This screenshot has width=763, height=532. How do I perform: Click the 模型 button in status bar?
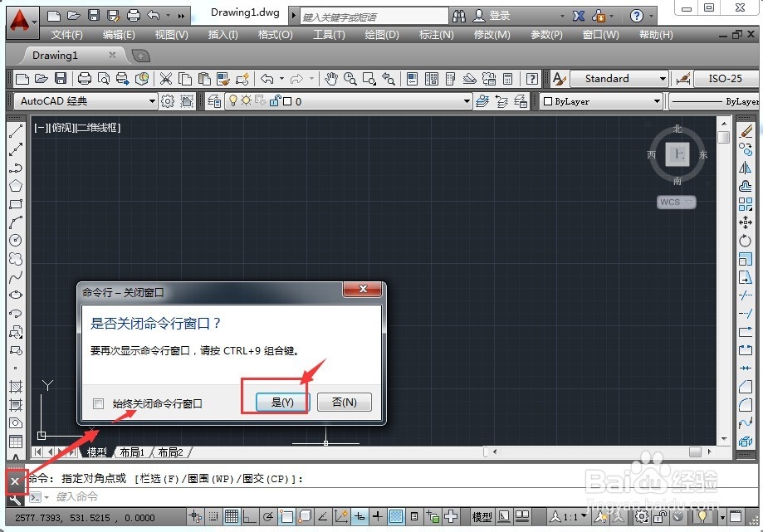point(482,517)
